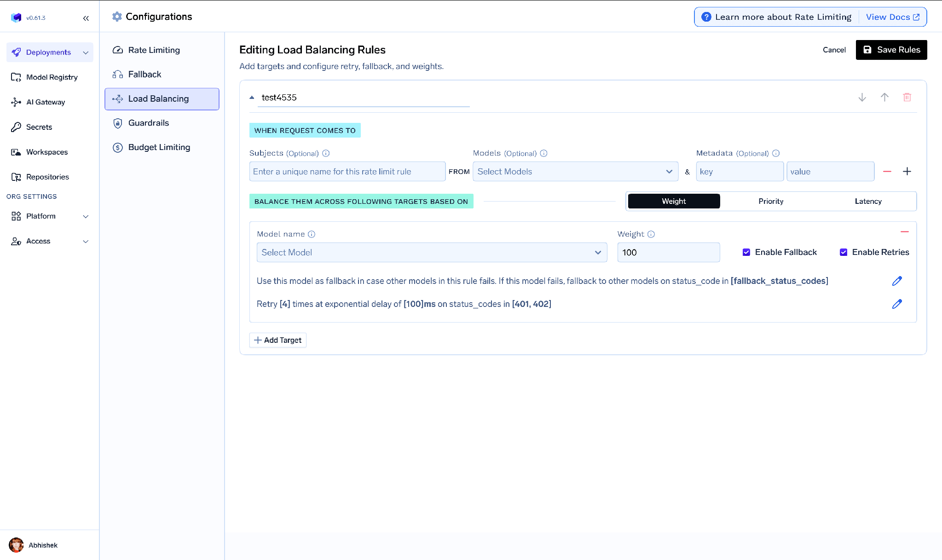Screen dimensions: 942x560
Task: Open Load Balancing configuration
Action: (162, 99)
